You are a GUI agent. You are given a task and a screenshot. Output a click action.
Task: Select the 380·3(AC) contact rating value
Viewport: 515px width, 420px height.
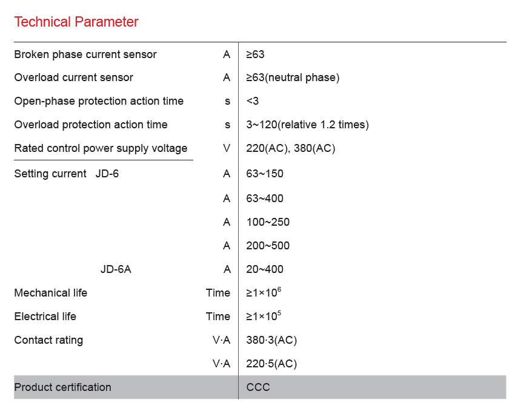(x=271, y=340)
